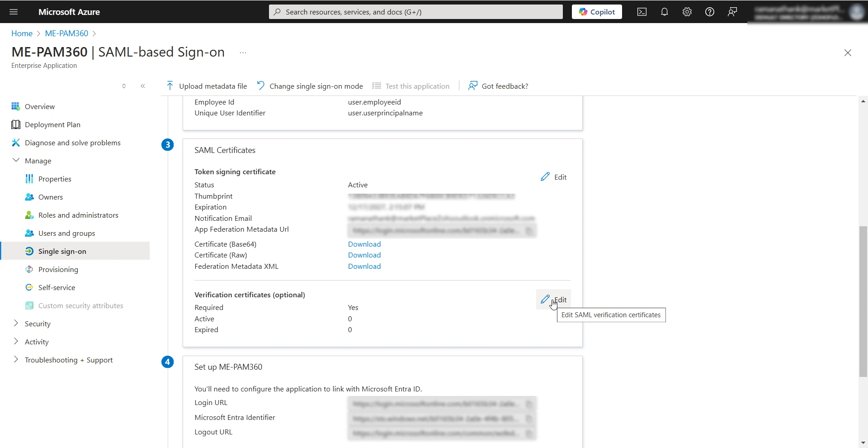Open portal settings gear
868x448 pixels.
(x=687, y=12)
